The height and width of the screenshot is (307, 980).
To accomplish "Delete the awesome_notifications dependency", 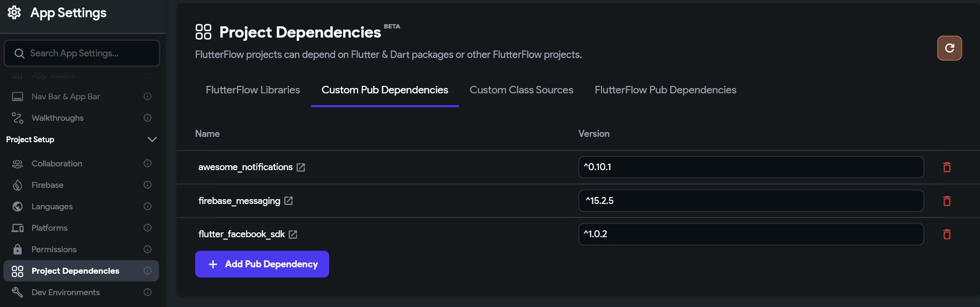I will [947, 167].
